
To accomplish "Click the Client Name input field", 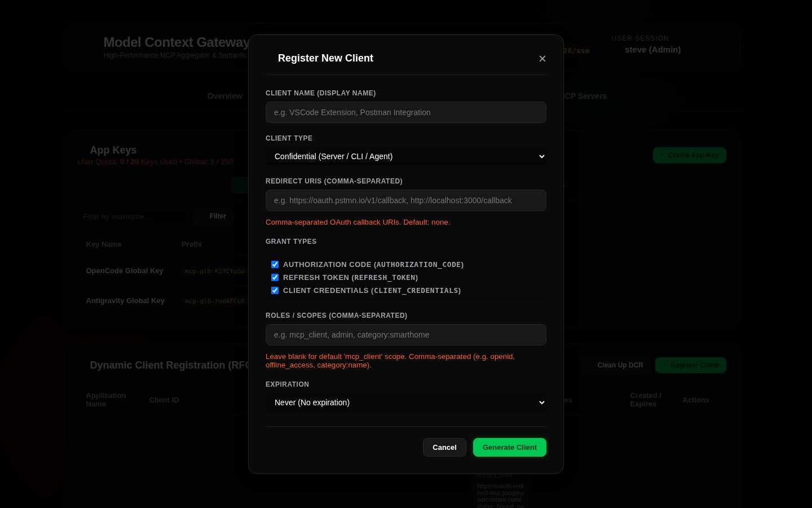I will tap(406, 112).
